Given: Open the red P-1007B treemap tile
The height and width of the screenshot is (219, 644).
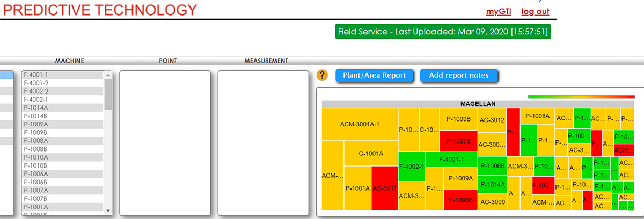Looking at the screenshot, I should click(x=458, y=141).
